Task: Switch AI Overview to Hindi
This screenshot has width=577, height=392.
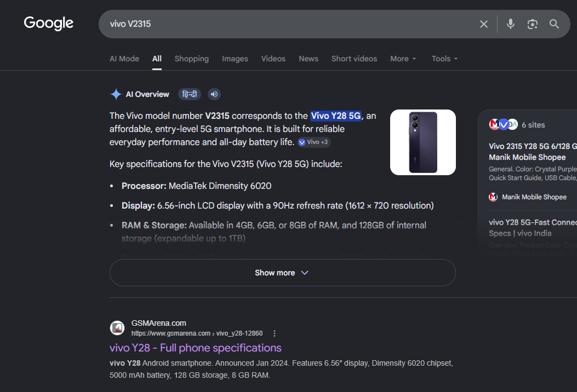Action: pos(190,95)
